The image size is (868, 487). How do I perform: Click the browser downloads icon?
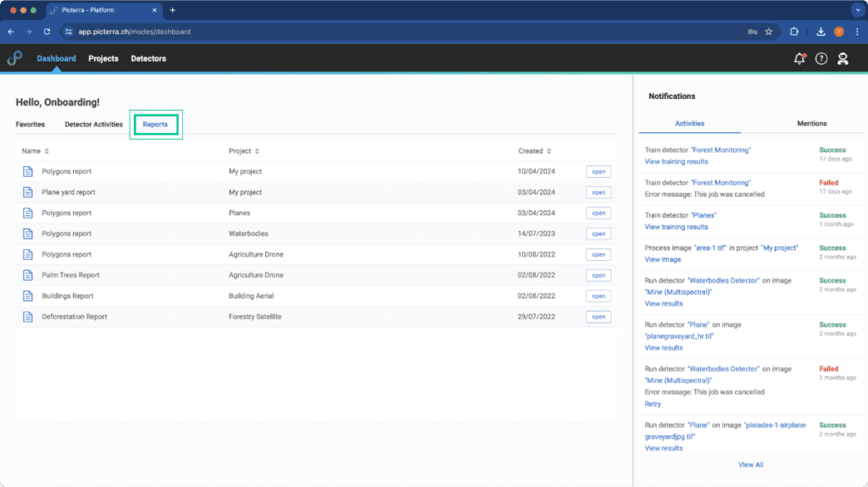tap(821, 31)
